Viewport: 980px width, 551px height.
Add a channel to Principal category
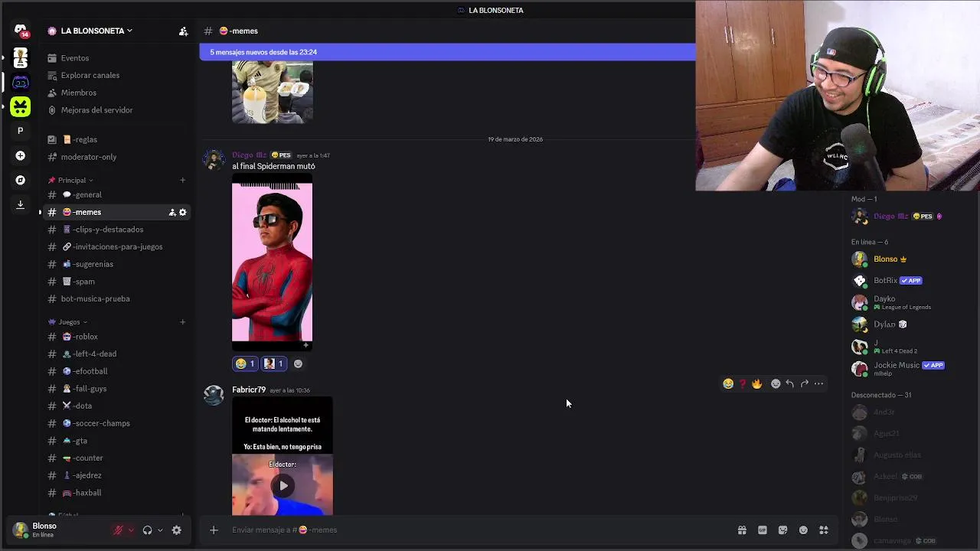click(x=182, y=181)
